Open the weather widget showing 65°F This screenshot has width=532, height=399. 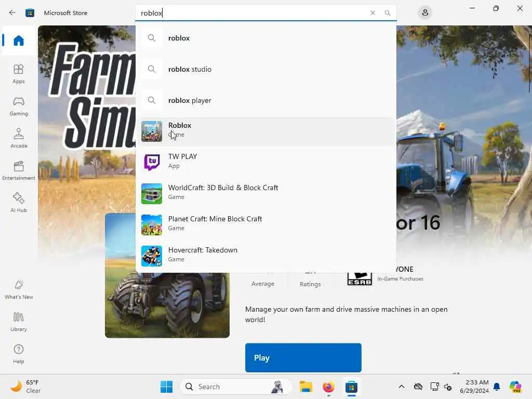click(x=26, y=387)
